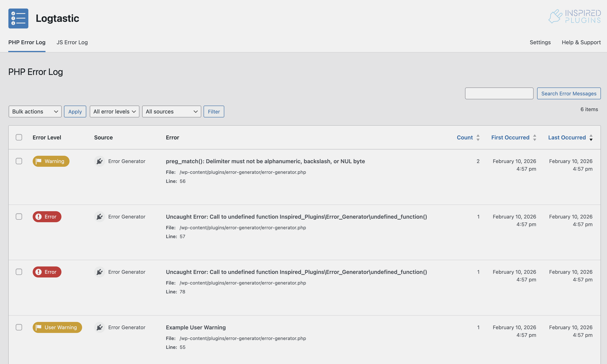Click plugin source icon in line 57 row
The width and height of the screenshot is (607, 364).
tap(99, 217)
